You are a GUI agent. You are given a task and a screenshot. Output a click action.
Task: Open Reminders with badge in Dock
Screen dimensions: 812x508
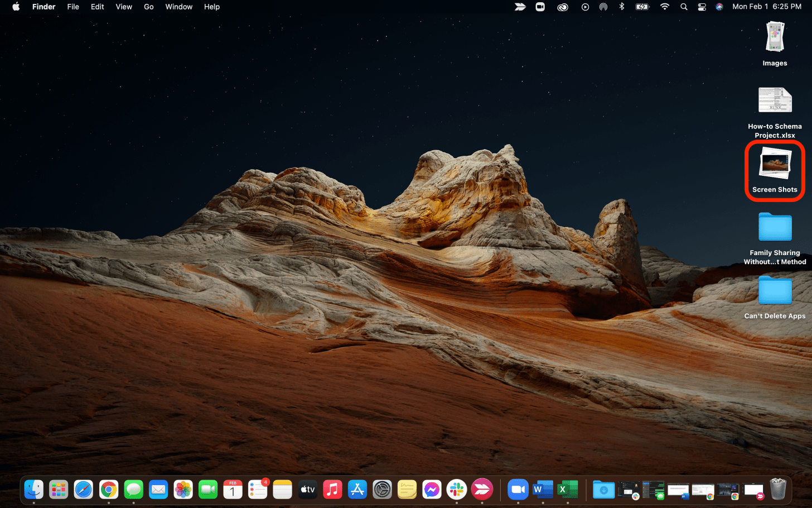point(258,490)
